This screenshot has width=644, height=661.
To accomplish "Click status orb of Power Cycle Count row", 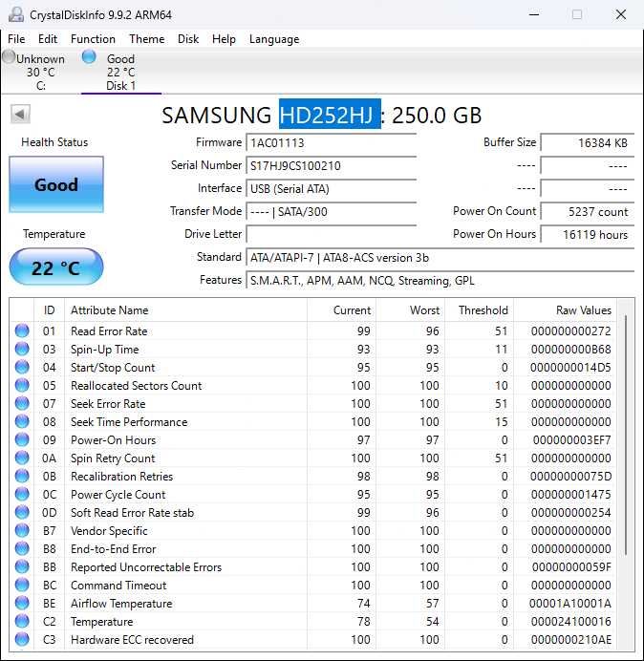I will 22,494.
